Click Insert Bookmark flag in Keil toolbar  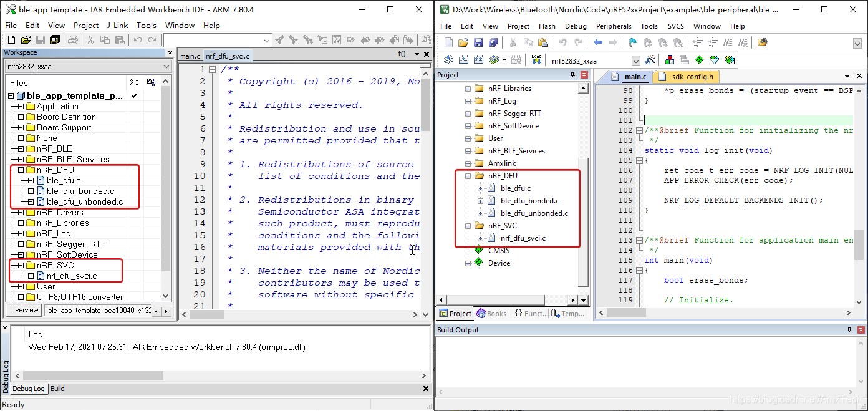pyautogui.click(x=632, y=42)
